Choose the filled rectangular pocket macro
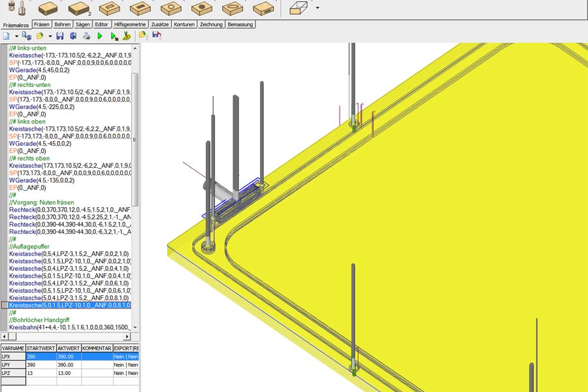 click(140, 8)
